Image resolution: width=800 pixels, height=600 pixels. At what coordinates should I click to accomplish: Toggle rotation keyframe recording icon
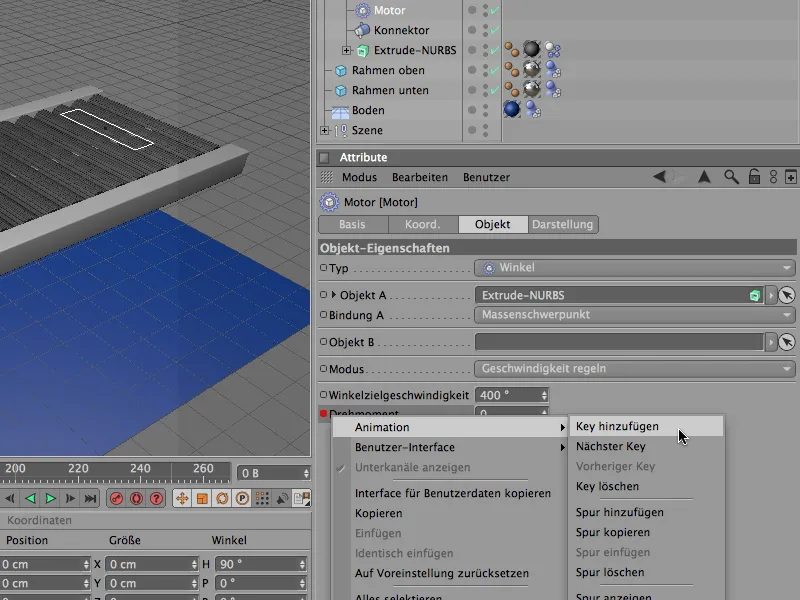(x=221, y=498)
